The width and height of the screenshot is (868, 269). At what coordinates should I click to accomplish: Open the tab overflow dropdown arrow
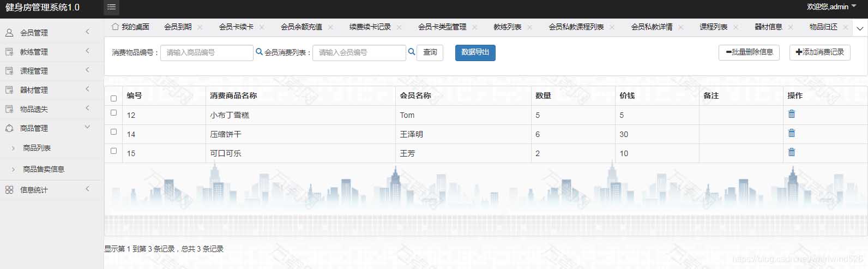coord(860,28)
